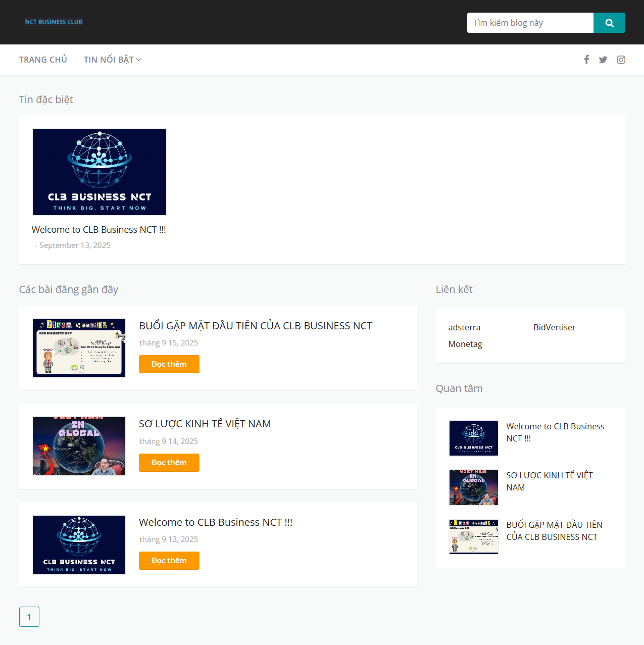Open the adsterra link
644x645 pixels.
(464, 327)
